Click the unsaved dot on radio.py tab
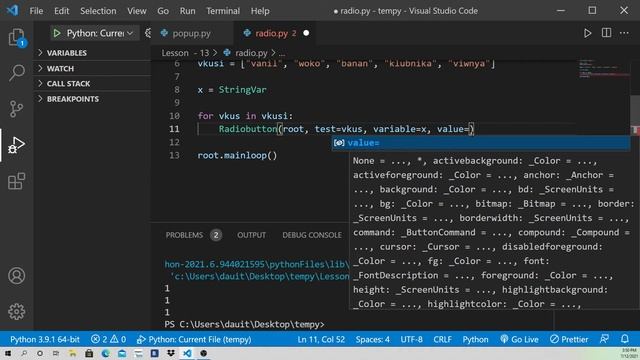 pyautogui.click(x=306, y=33)
